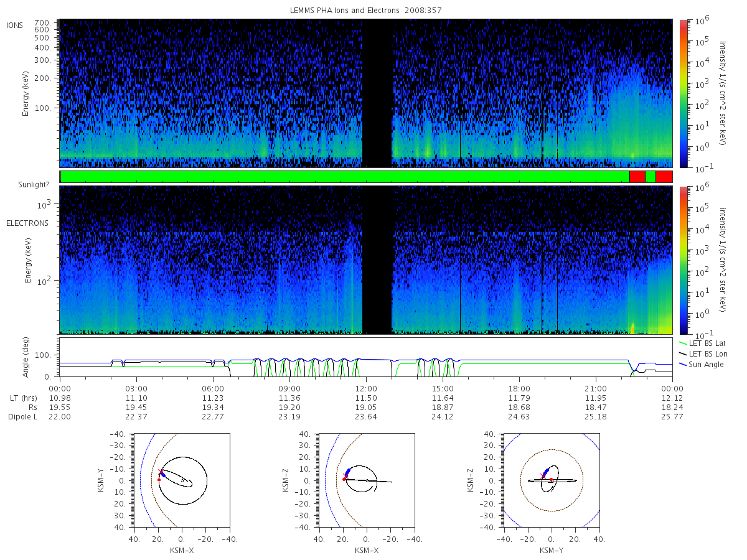Click the ELECTRONS panel label
This screenshot has width=747, height=560.
point(27,223)
